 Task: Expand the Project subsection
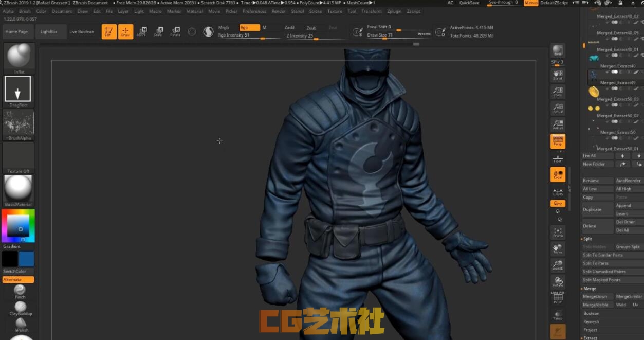coord(590,330)
